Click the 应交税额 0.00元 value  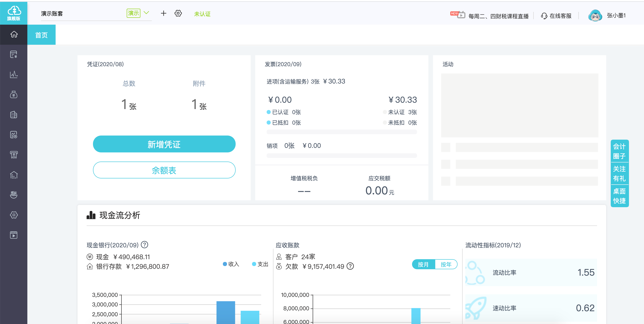[380, 191]
